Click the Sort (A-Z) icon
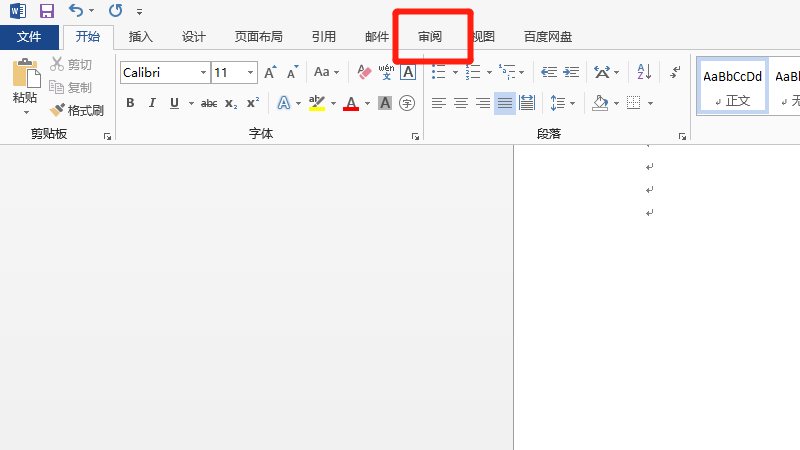Viewport: 800px width, 450px height. coord(644,72)
